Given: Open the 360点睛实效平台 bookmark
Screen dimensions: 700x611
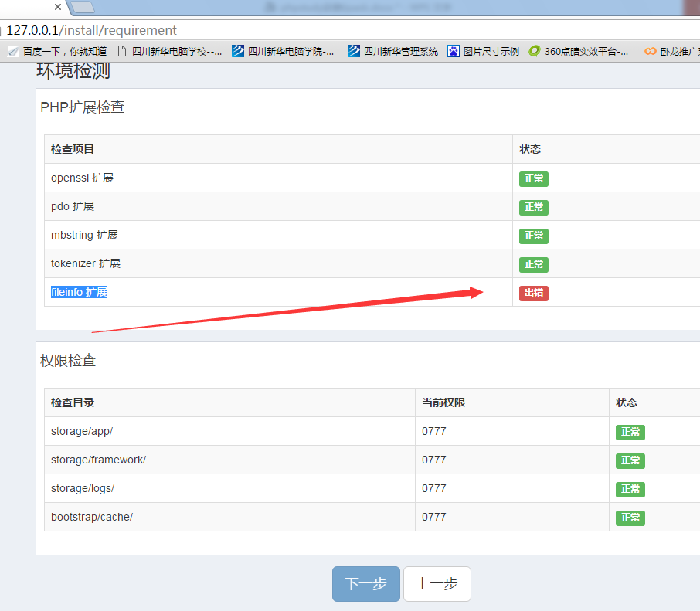Looking at the screenshot, I should tap(579, 52).
